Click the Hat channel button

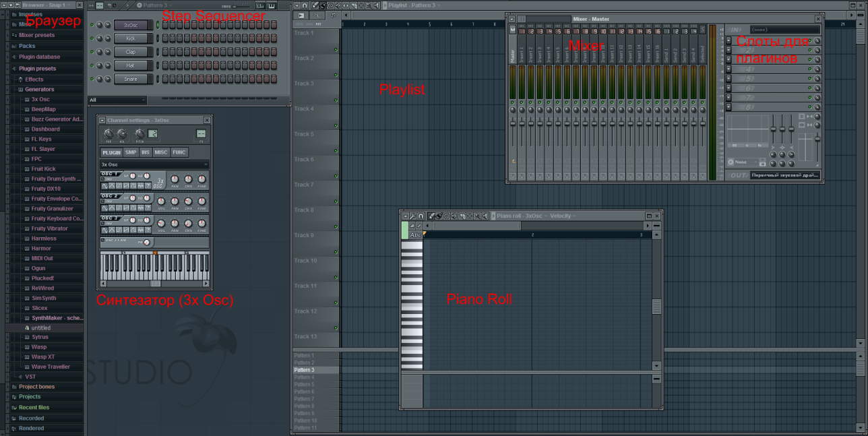click(x=131, y=65)
